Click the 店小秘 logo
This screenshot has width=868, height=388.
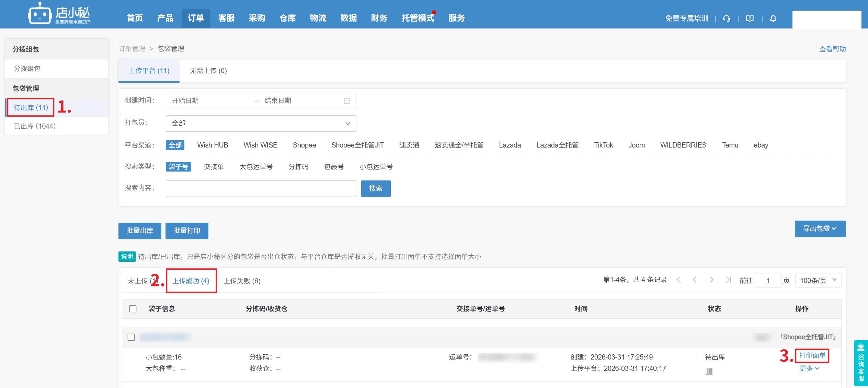pyautogui.click(x=59, y=14)
